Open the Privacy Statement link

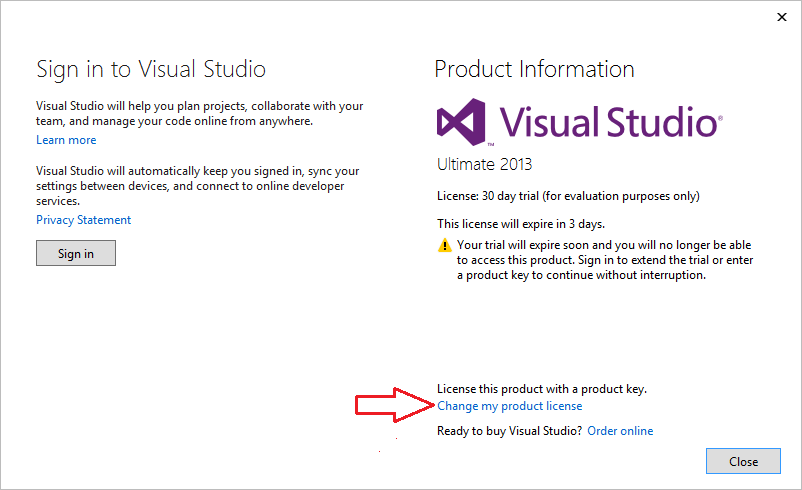click(83, 220)
